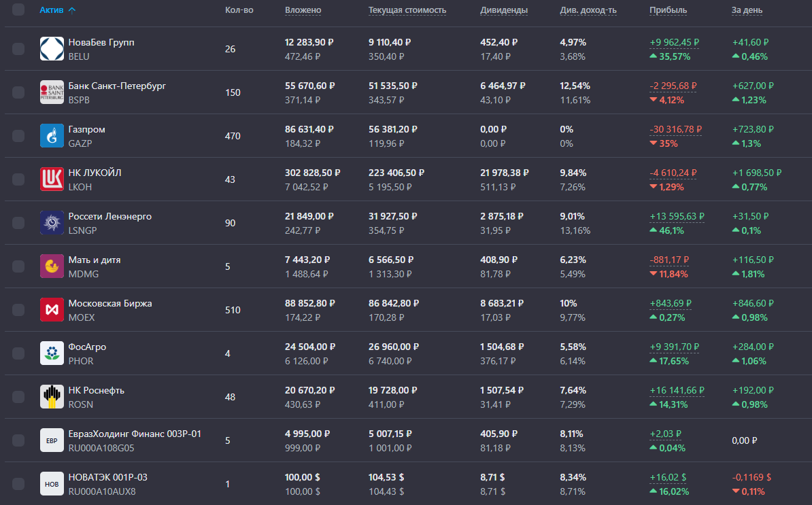Click the Россети Ленэнерго logo icon
Image resolution: width=812 pixels, height=505 pixels.
coord(52,222)
